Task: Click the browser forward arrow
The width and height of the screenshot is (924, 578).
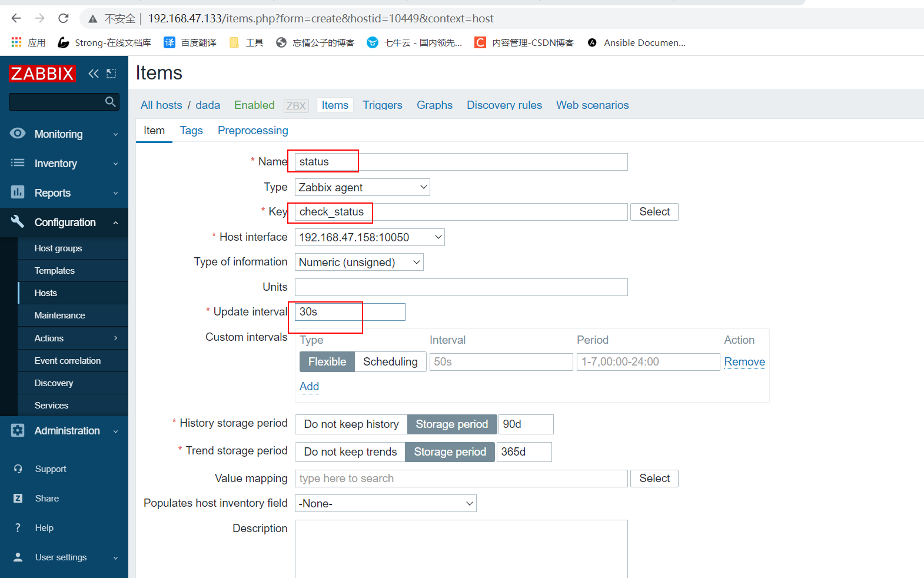Action: (39, 18)
